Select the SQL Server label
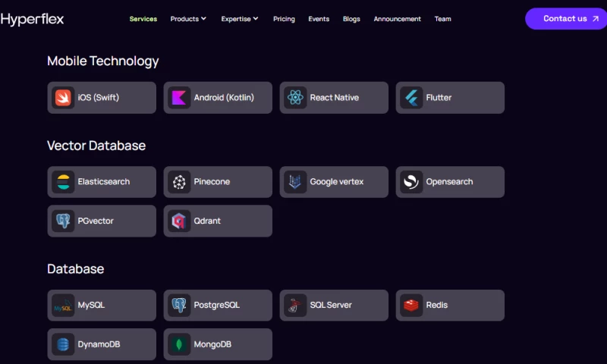 click(x=331, y=305)
